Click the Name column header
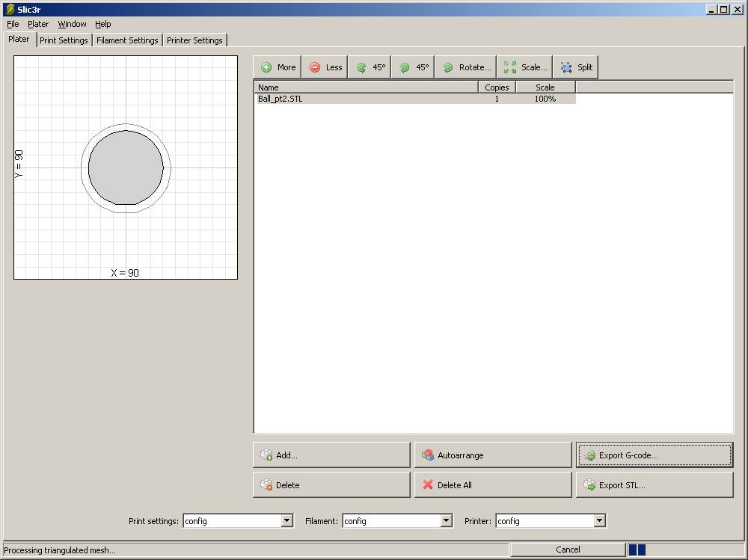The width and height of the screenshot is (748, 560). click(367, 87)
